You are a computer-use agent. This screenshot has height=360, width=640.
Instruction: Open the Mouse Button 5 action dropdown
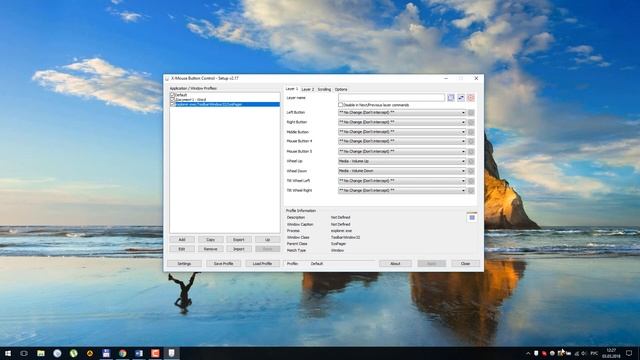click(x=402, y=151)
